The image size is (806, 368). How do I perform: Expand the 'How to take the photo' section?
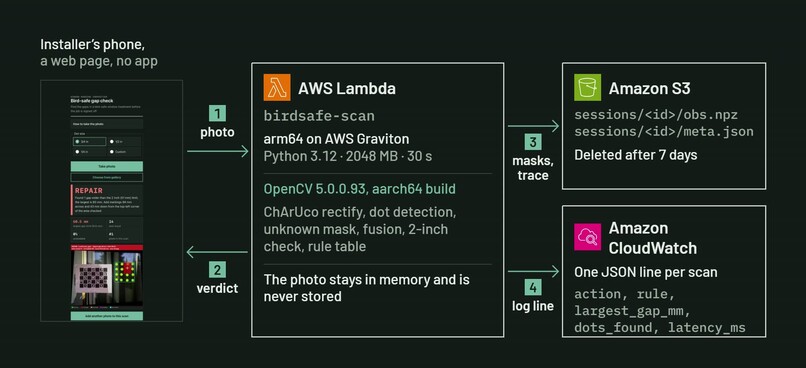pyautogui.click(x=107, y=124)
